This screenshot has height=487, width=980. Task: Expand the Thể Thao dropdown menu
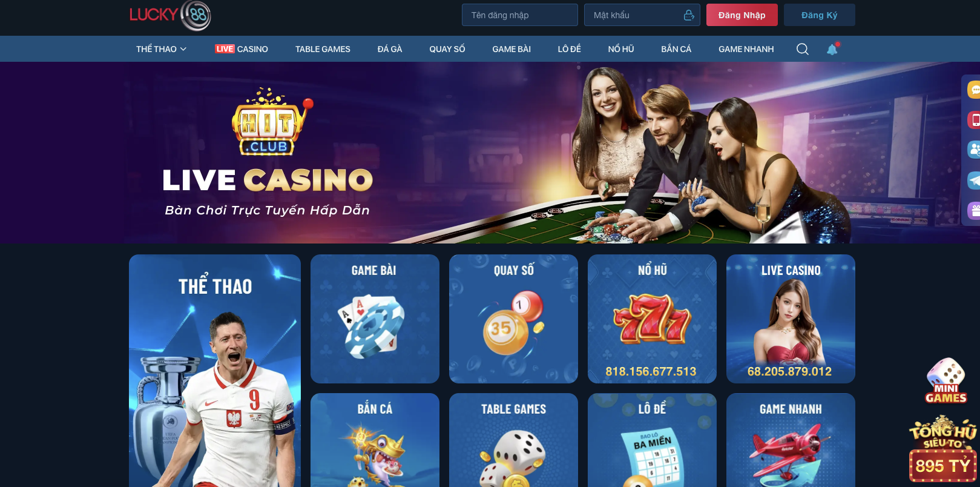pyautogui.click(x=161, y=49)
